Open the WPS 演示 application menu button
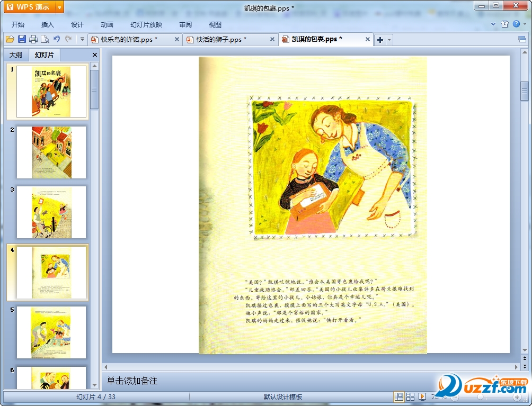Screen dimensions: 532x406 tap(29, 7)
